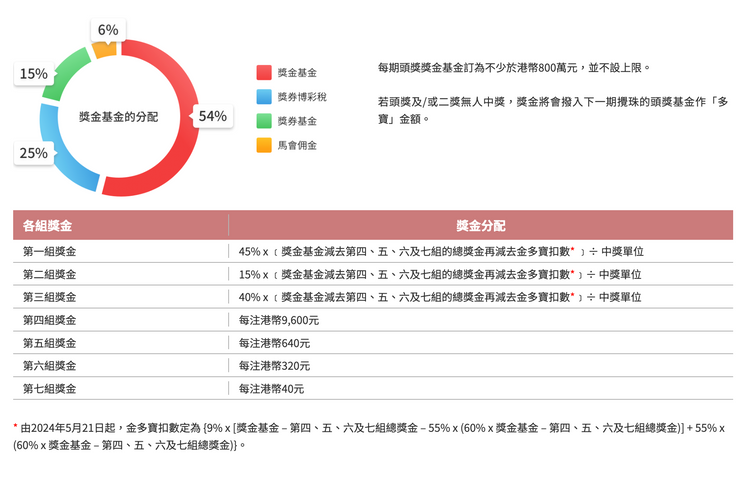Click the red asterisk in the first prize row
The height and width of the screenshot is (487, 750).
(x=572, y=249)
